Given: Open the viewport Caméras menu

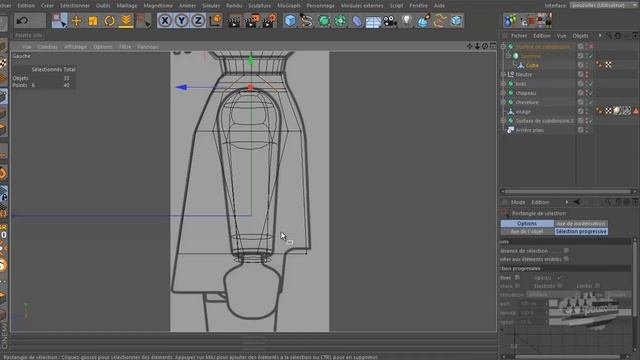Looking at the screenshot, I should (x=47, y=47).
